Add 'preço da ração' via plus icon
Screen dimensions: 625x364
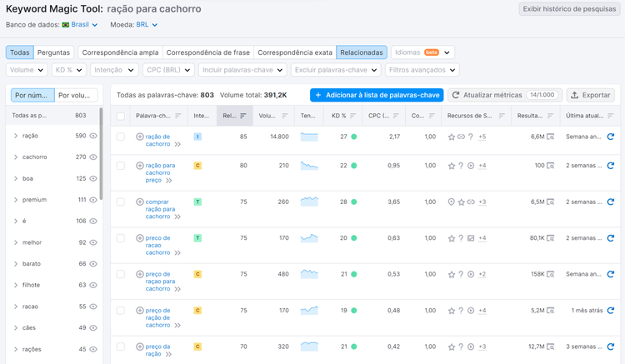coord(139,347)
